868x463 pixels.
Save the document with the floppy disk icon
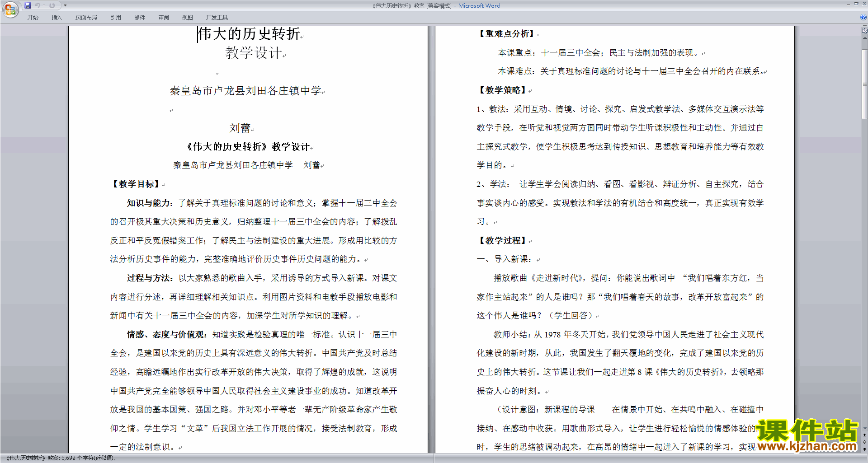[x=28, y=5]
